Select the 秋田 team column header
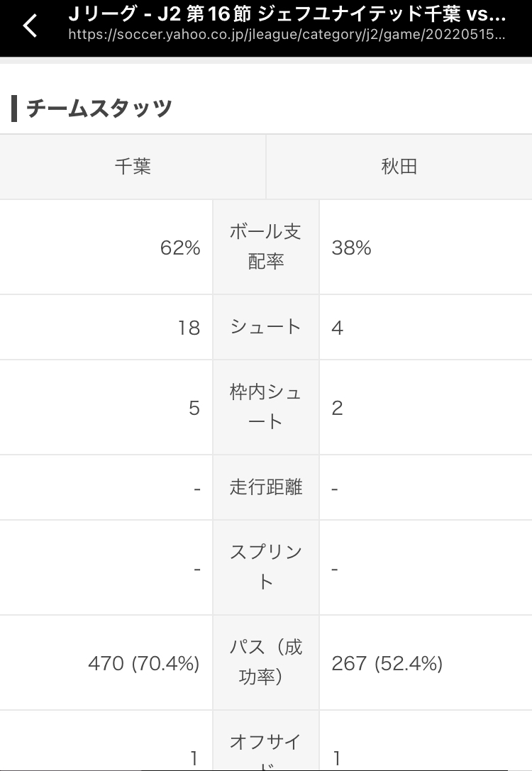Image resolution: width=532 pixels, height=771 pixels. tap(399, 167)
